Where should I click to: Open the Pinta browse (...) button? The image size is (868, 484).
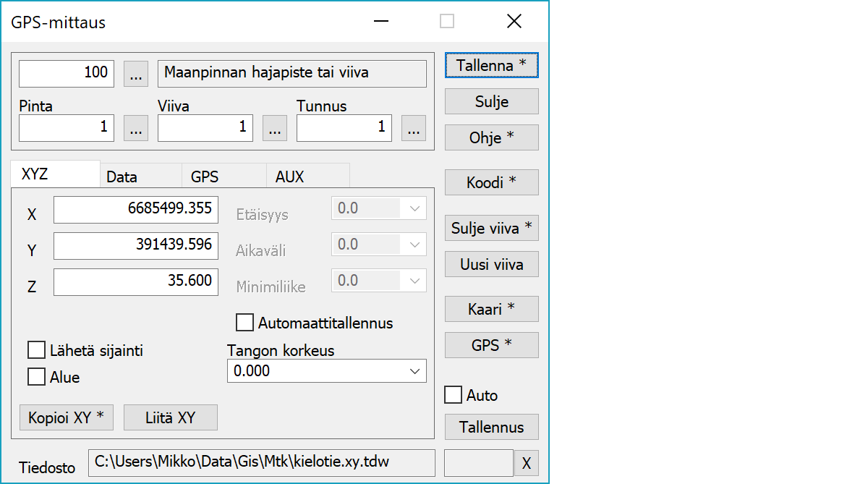[136, 129]
